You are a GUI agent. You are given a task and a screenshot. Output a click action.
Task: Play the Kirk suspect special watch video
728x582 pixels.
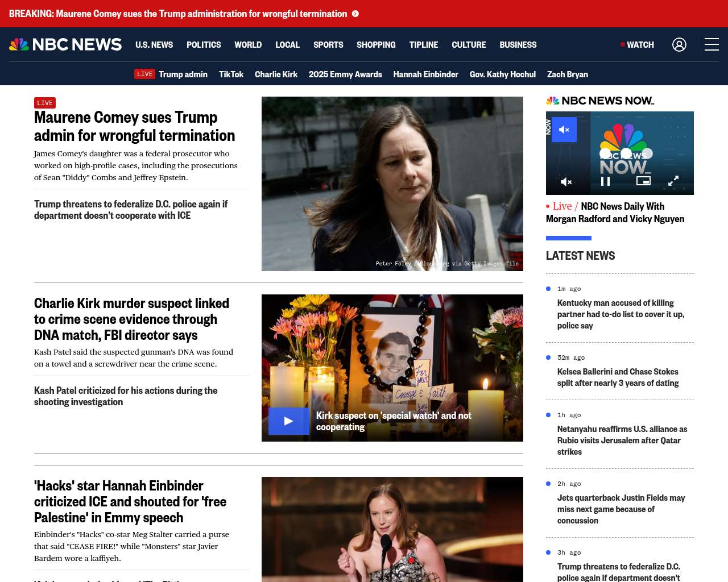coord(289,421)
